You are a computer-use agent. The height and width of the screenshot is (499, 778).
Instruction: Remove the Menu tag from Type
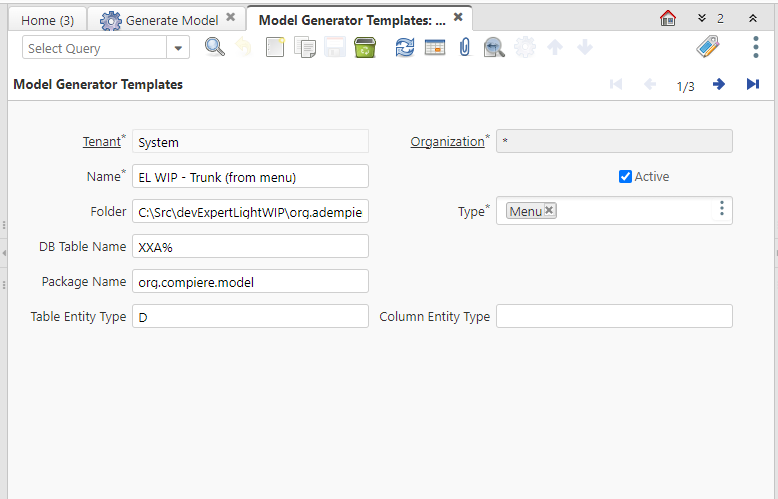click(549, 210)
